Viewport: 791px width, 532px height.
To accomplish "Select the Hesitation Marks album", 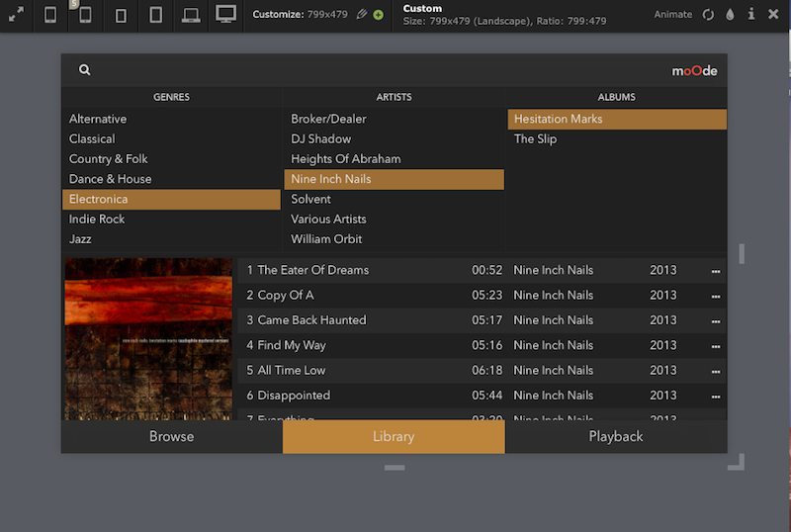I will pos(617,119).
